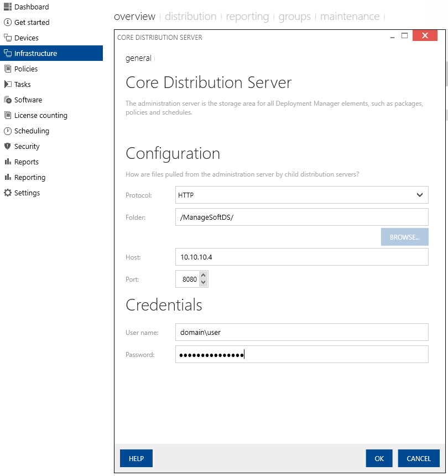Switch to the overview tab
This screenshot has height=476, width=448.
[134, 17]
